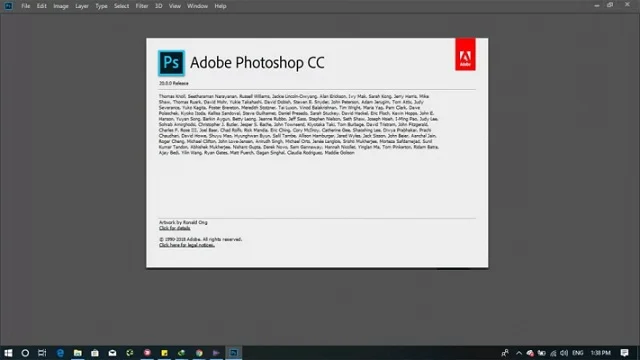
Task: Open the Windows Start menu
Action: pyautogui.click(x=8, y=353)
